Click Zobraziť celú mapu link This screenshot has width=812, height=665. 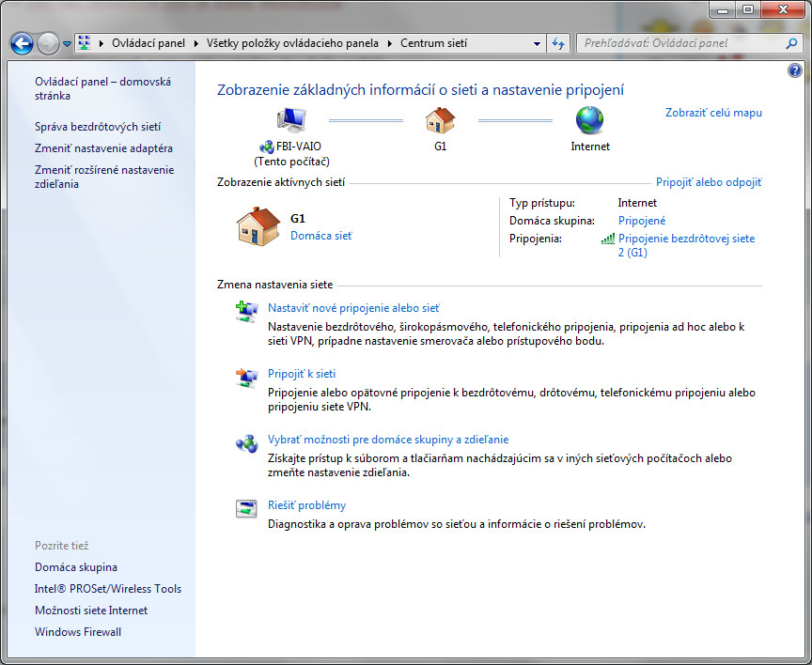click(x=713, y=113)
